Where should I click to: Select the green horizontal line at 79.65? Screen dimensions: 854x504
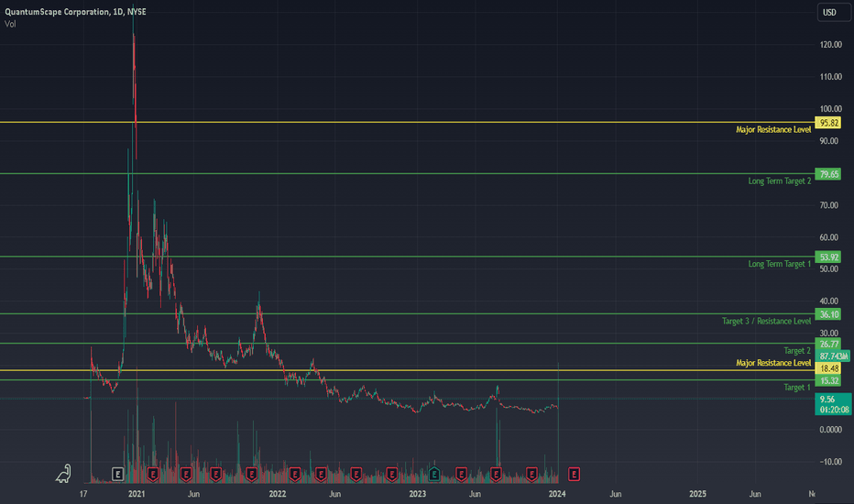click(x=408, y=174)
